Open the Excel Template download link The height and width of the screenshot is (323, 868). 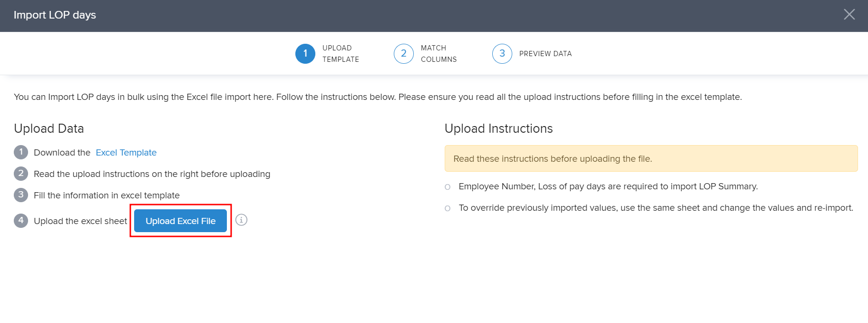coord(126,153)
